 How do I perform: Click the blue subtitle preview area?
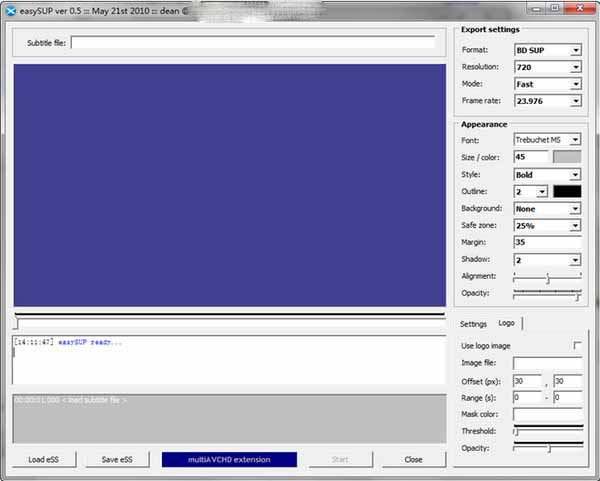(x=230, y=185)
